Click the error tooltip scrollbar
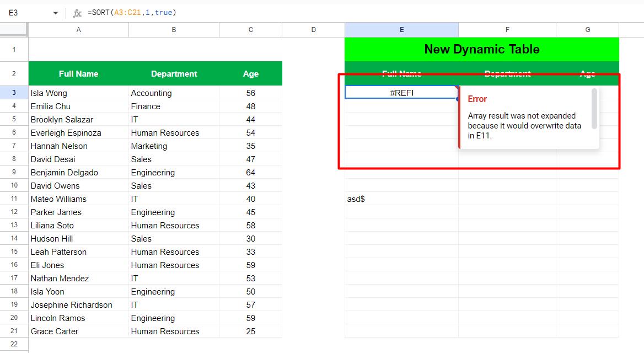The height and width of the screenshot is (353, 644). 594,109
